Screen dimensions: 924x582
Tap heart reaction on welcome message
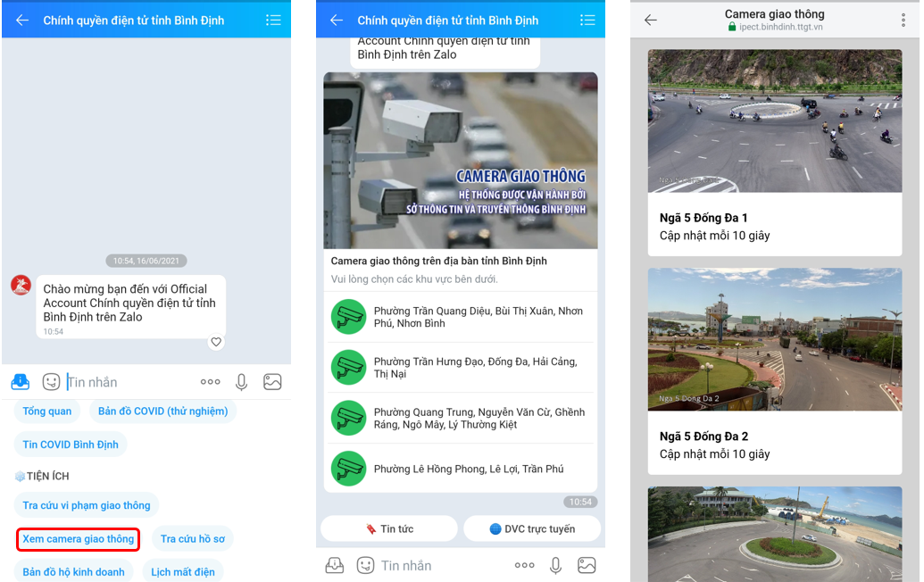pyautogui.click(x=216, y=342)
